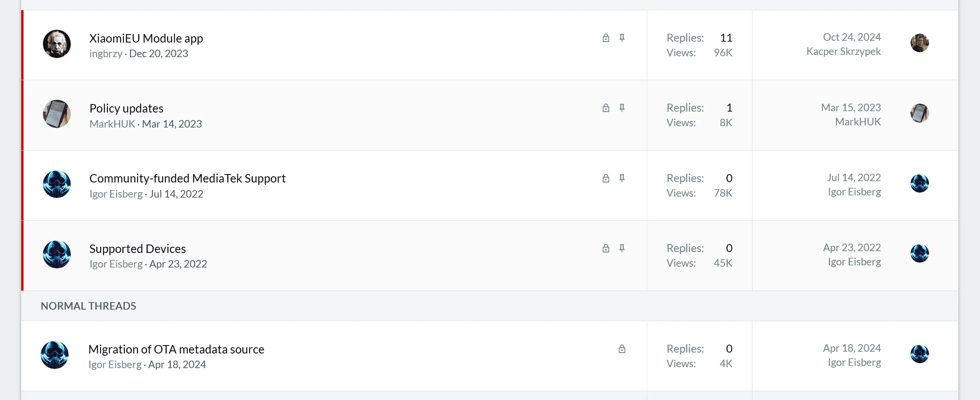Click the lock icon on XiaomiEU Module app

(x=606, y=38)
